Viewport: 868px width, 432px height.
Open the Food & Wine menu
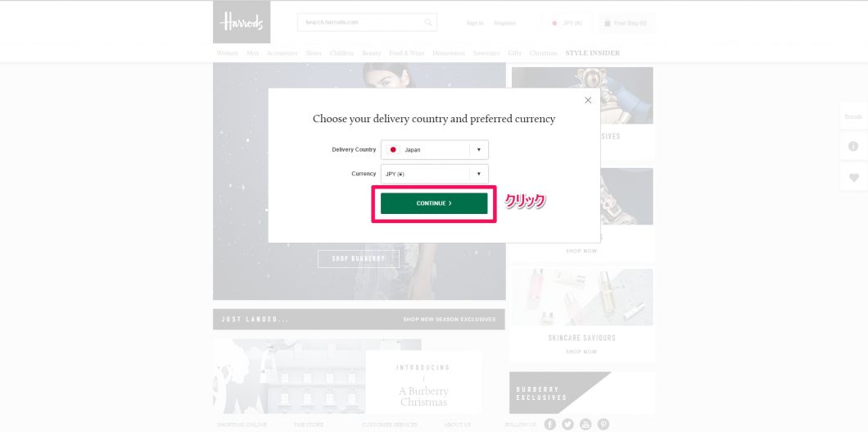406,53
